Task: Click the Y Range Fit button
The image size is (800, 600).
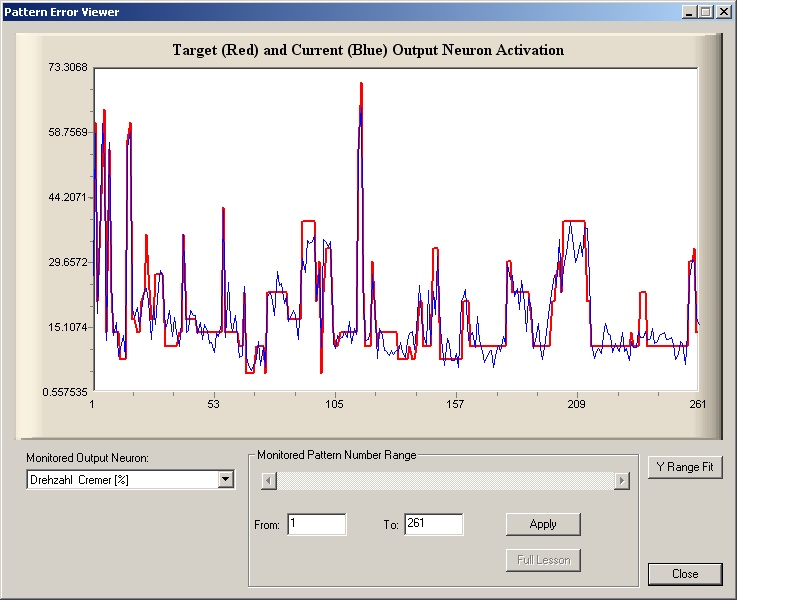Action: 684,467
